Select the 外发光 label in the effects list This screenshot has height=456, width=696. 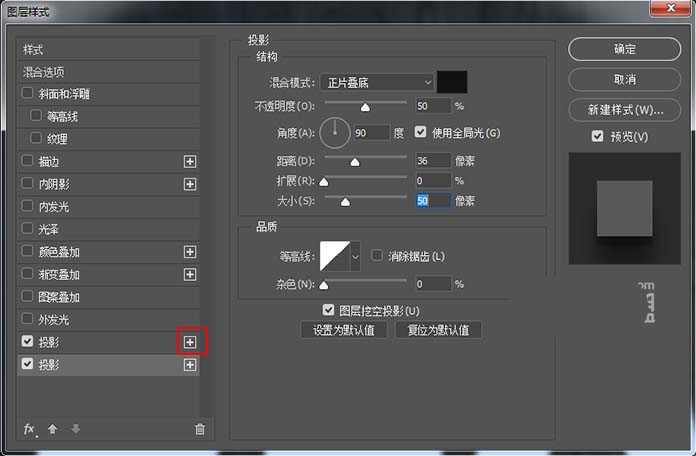click(x=54, y=320)
